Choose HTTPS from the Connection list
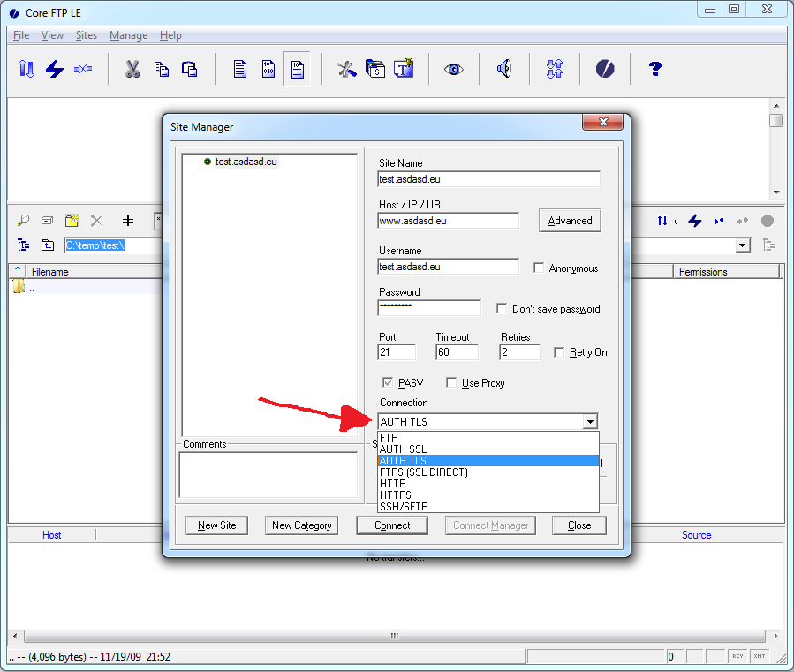The height and width of the screenshot is (672, 794). [x=488, y=495]
